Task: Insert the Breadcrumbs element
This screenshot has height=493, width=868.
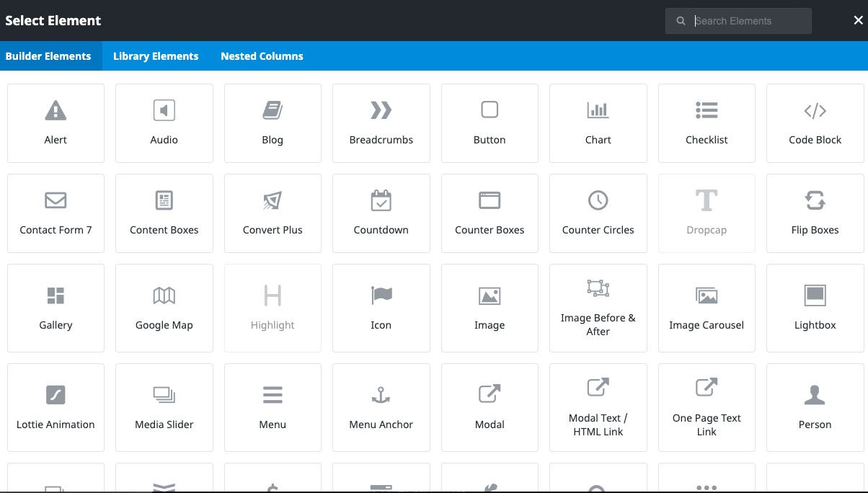Action: [381, 123]
